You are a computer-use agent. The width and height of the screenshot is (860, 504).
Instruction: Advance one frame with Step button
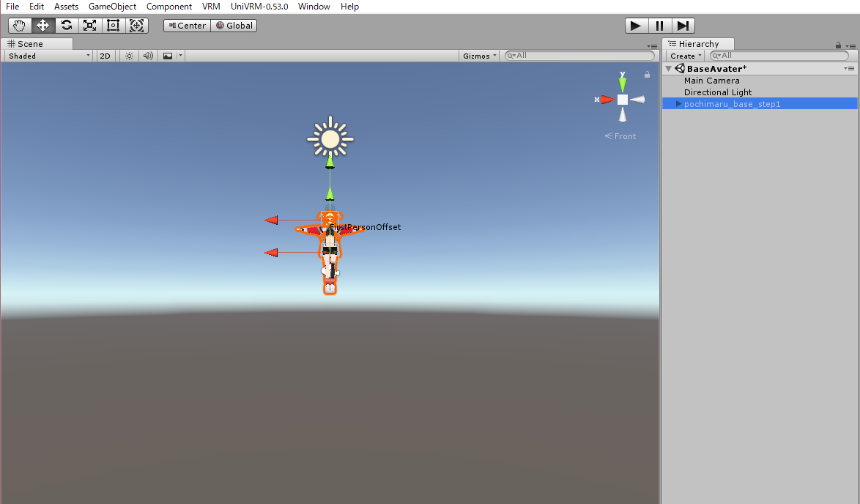click(x=683, y=26)
